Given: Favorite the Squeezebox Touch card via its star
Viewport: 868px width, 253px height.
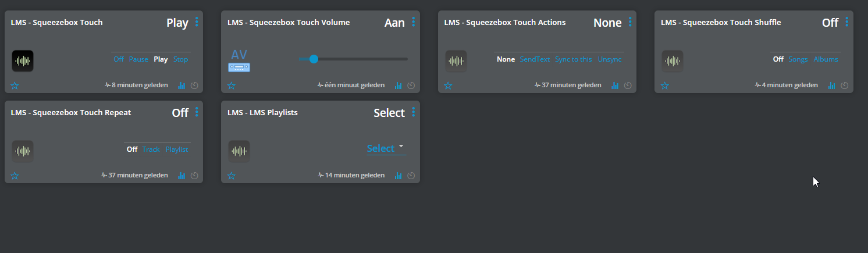Looking at the screenshot, I should [15, 85].
